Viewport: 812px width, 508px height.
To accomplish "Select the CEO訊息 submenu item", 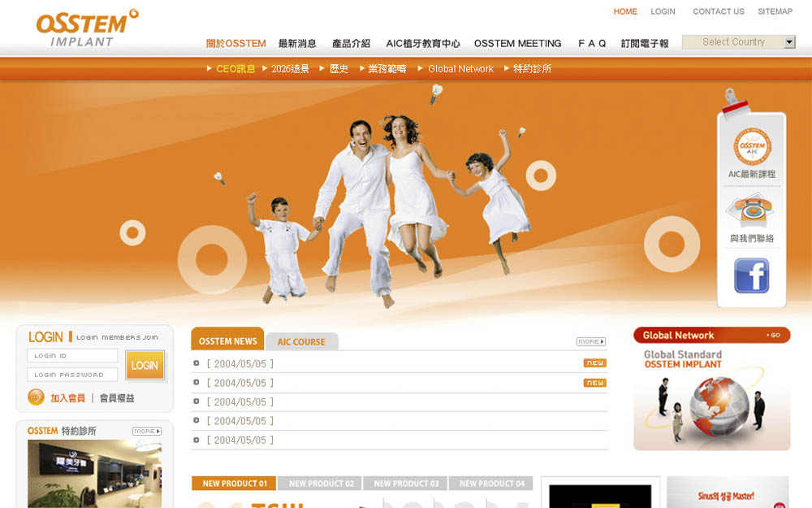I will pos(235,69).
